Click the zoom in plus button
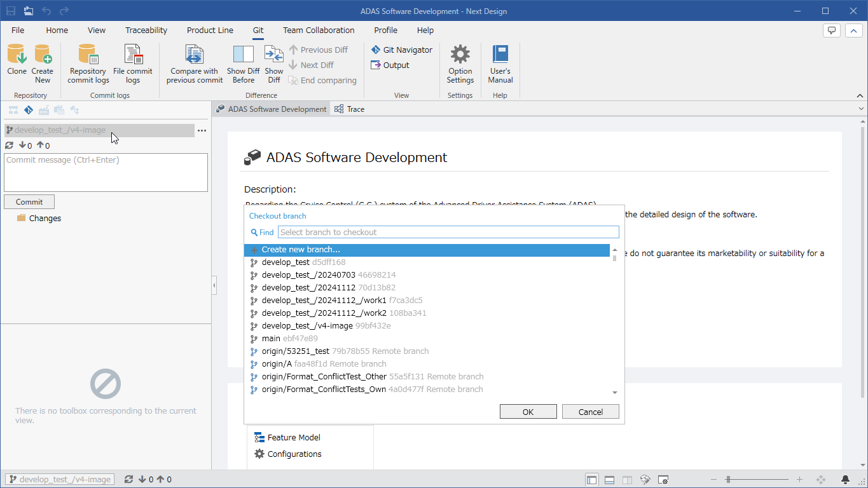This screenshot has height=488, width=868. click(799, 480)
